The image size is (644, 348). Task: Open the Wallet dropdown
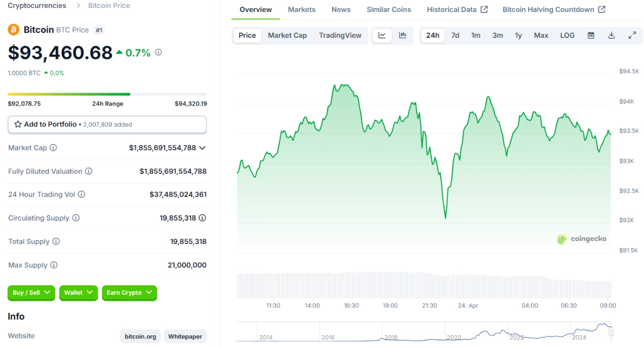[x=79, y=293]
